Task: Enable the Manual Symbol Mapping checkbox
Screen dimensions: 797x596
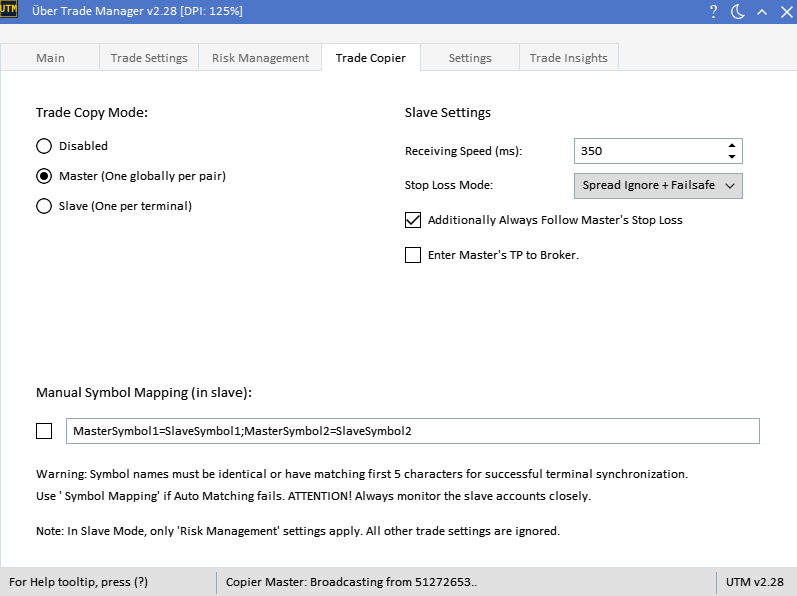Action: click(x=44, y=431)
